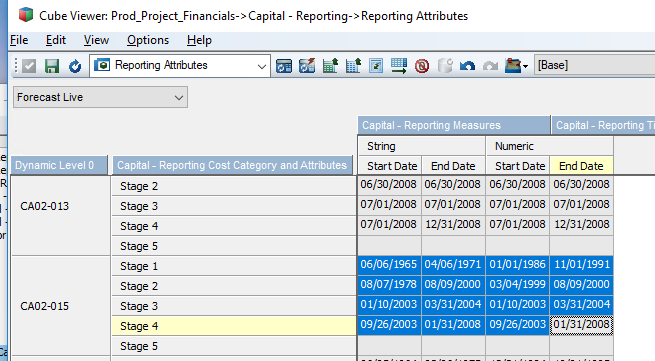655x361 pixels.
Task: Click the framed green-arrow export icon
Action: (376, 66)
